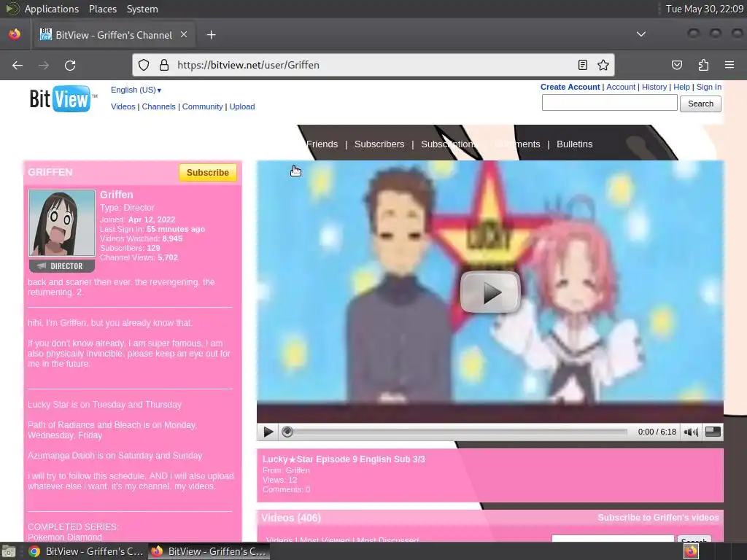The height and width of the screenshot is (560, 747).
Task: Open the System menu
Action: 142,9
